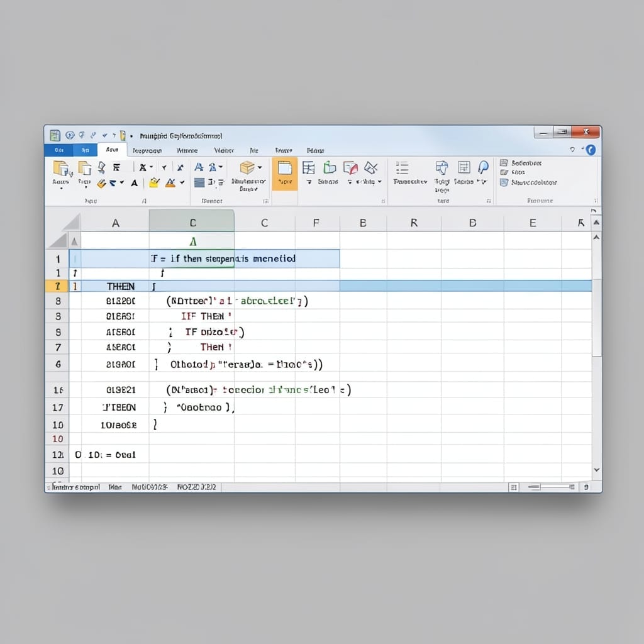Toggle the strikethrough E formatting icon
The image size is (644, 644).
point(116,167)
